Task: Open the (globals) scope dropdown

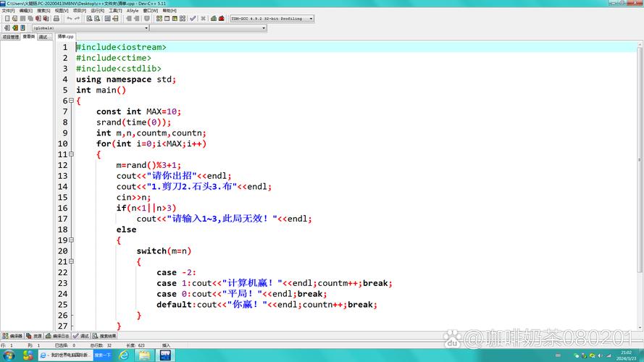Action: (x=90, y=28)
